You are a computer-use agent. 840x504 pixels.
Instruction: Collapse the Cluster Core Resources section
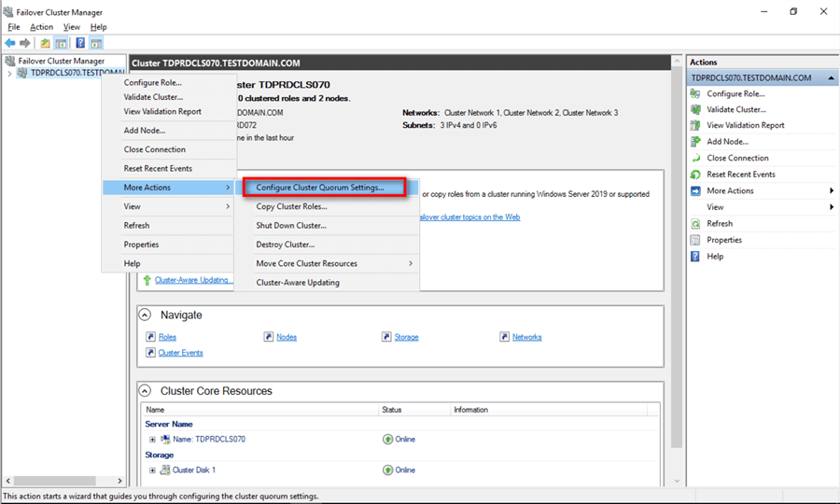tap(146, 391)
